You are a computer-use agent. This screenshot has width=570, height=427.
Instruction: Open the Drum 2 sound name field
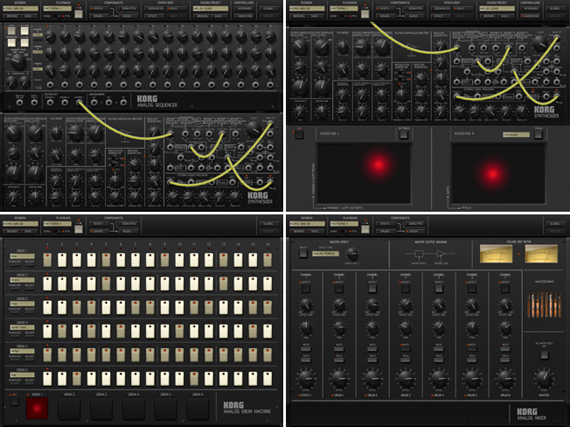22,280
